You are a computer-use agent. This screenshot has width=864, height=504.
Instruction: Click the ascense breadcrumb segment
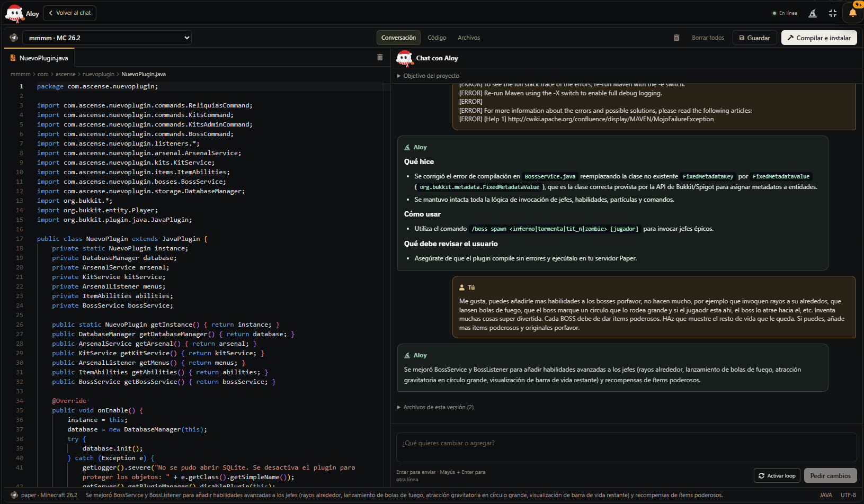coord(66,74)
